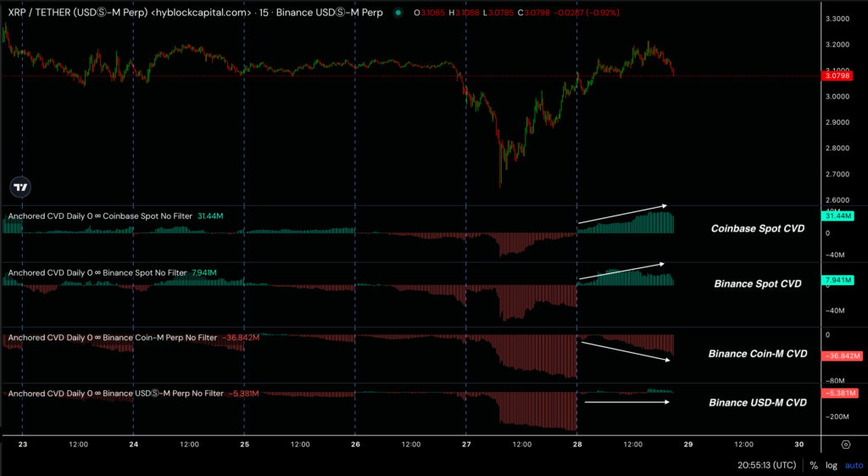Toggle auto scale mode
The width and height of the screenshot is (868, 476).
(852, 465)
